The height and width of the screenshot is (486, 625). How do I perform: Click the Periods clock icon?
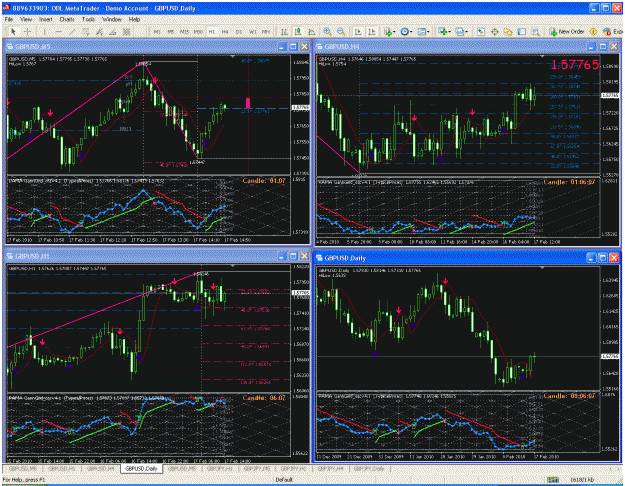coord(404,31)
